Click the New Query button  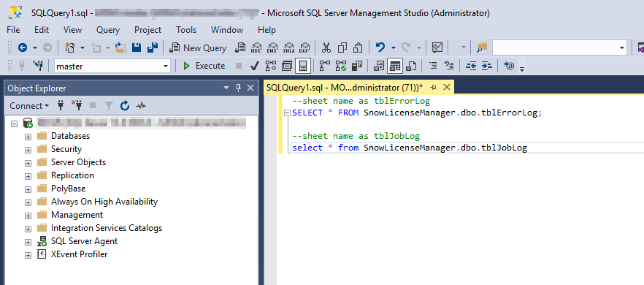click(x=199, y=48)
